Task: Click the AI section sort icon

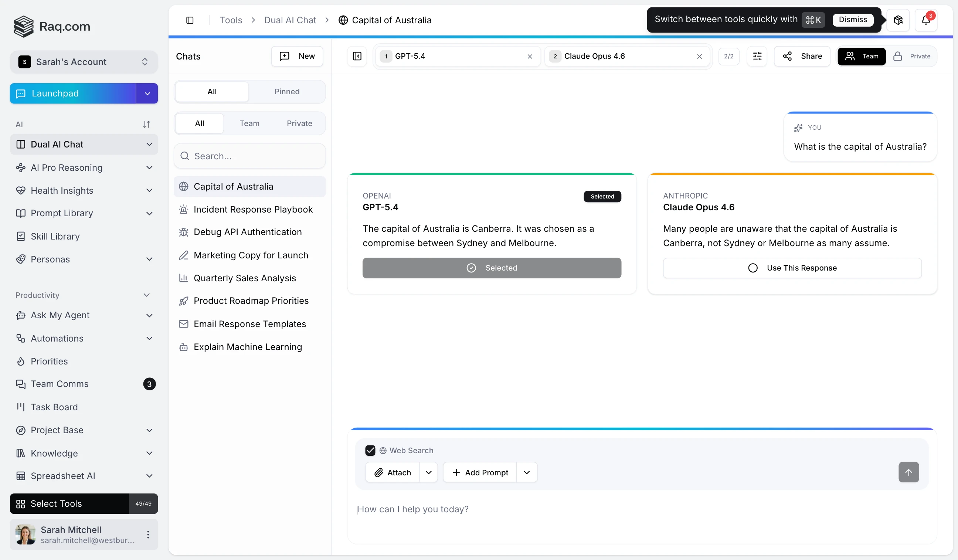Action: point(146,124)
